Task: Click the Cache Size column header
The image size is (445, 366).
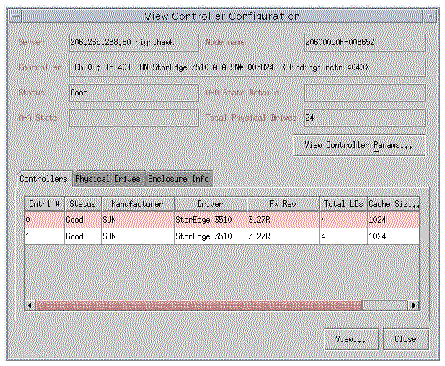Action: (393, 204)
